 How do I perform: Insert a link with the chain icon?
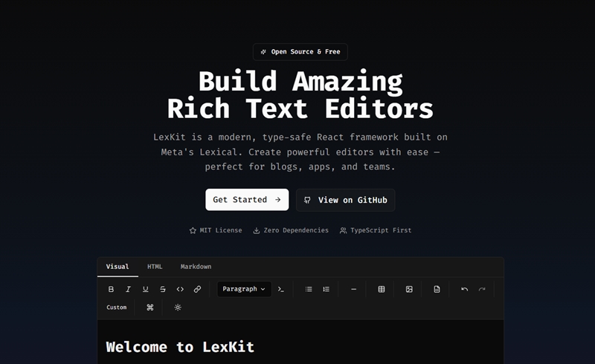pos(197,289)
